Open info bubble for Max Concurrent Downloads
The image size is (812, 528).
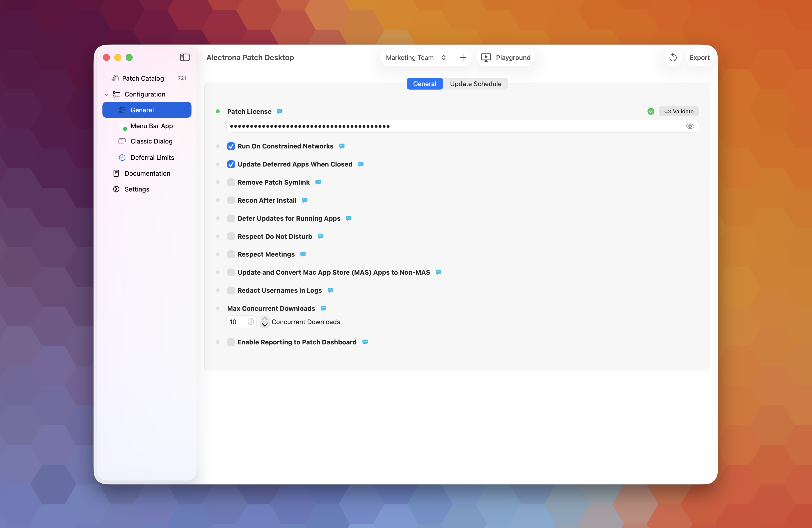click(x=323, y=308)
